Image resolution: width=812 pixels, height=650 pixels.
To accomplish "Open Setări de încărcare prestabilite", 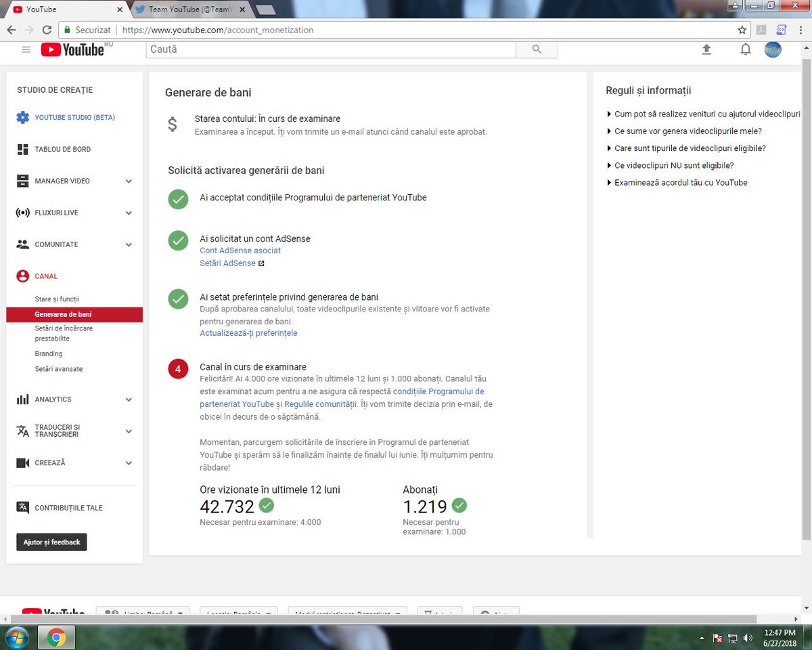I will click(64, 333).
